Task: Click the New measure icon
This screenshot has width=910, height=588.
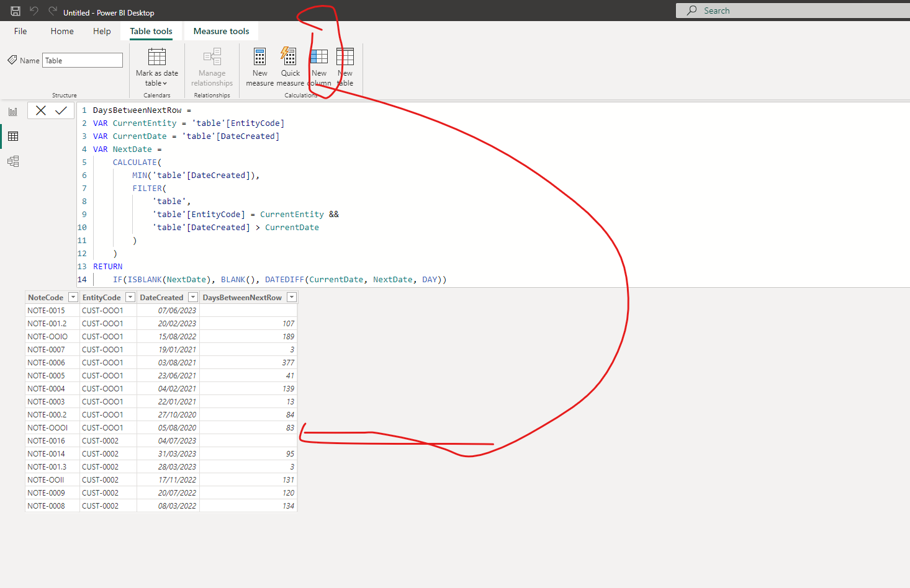Action: [259, 57]
